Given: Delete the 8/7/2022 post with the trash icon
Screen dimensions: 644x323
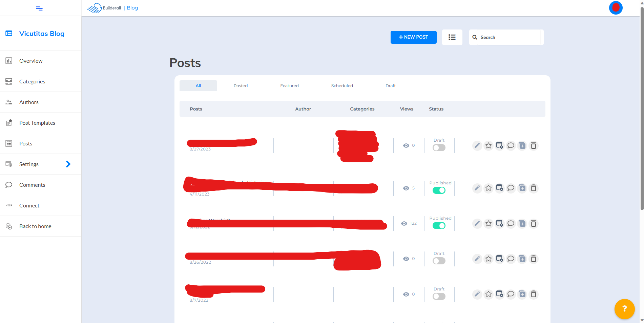Looking at the screenshot, I should tap(533, 294).
